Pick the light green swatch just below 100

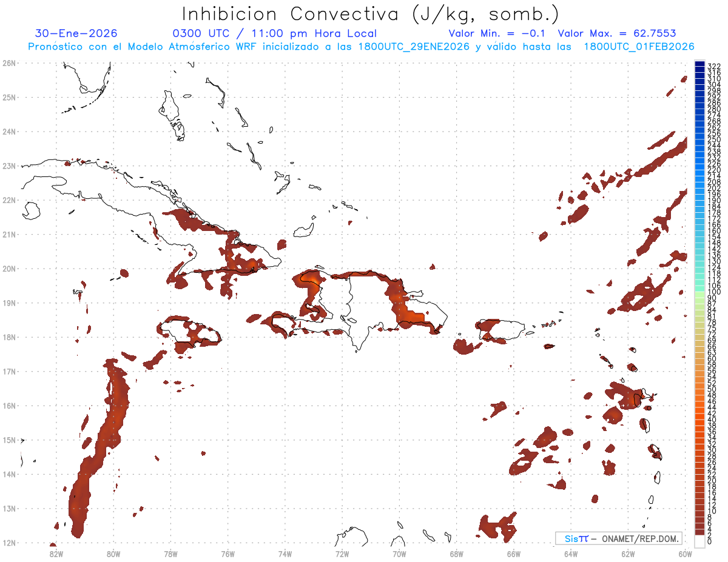699,295
